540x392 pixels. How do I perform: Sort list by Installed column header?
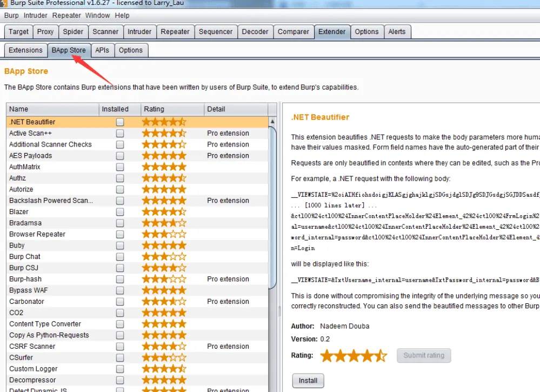pos(120,109)
